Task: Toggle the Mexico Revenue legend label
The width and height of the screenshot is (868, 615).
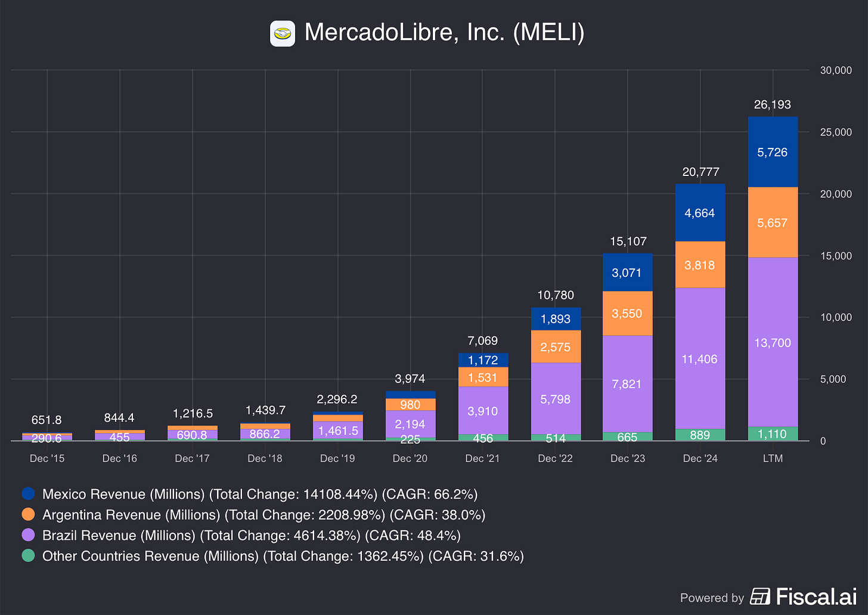Action: click(260, 494)
